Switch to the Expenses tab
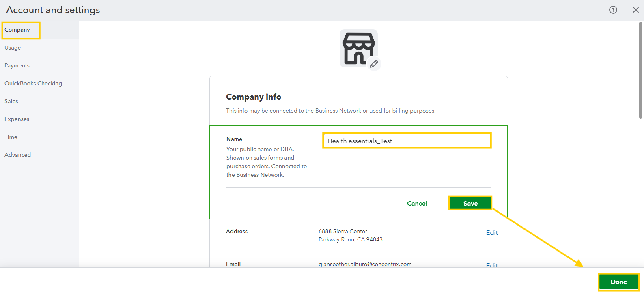 (x=17, y=119)
